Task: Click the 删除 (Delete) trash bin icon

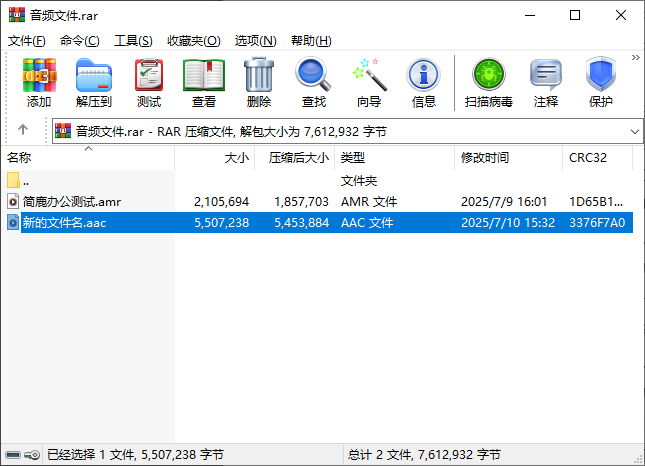Action: (259, 75)
